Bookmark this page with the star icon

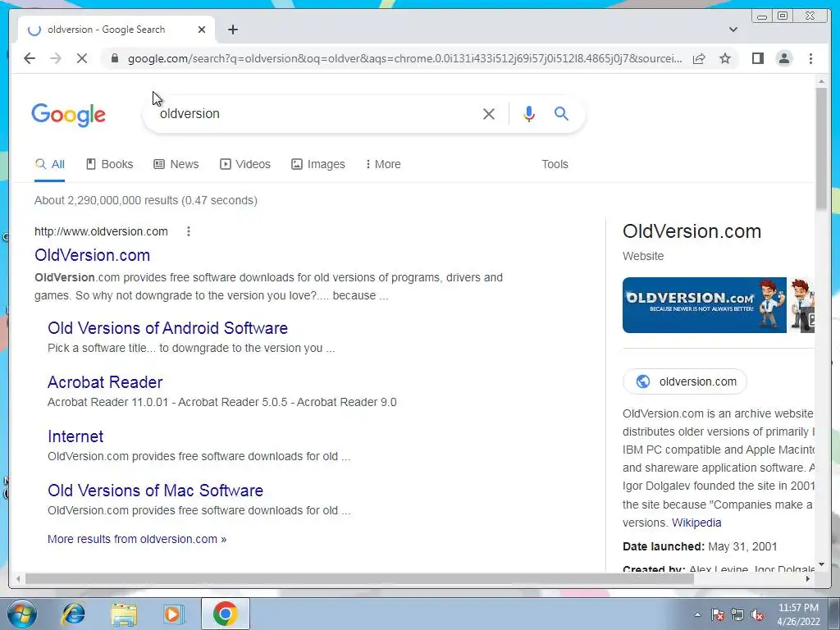click(x=725, y=58)
